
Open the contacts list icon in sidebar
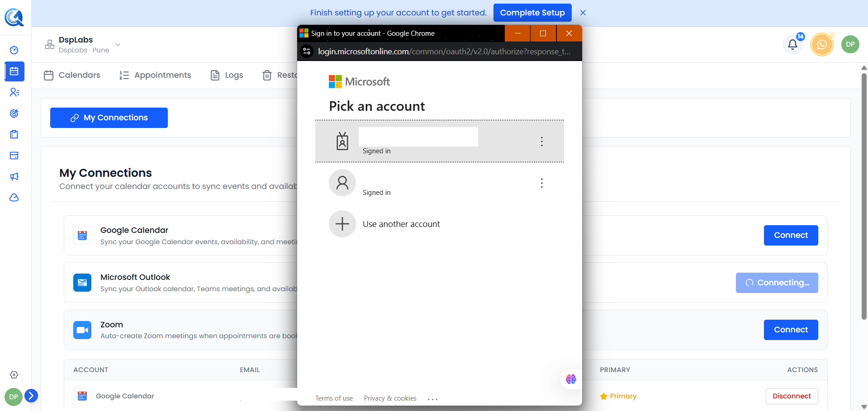tap(14, 92)
